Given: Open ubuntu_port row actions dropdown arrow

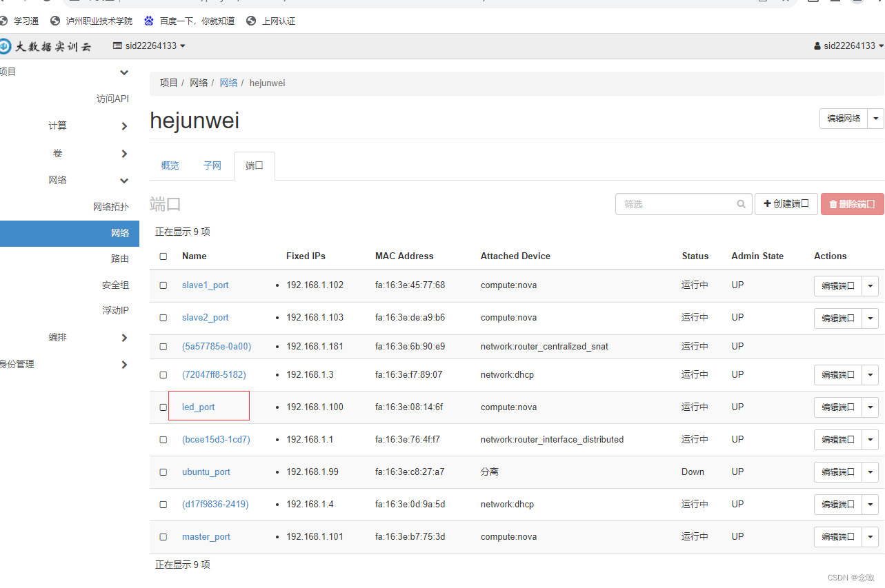Looking at the screenshot, I should point(871,472).
